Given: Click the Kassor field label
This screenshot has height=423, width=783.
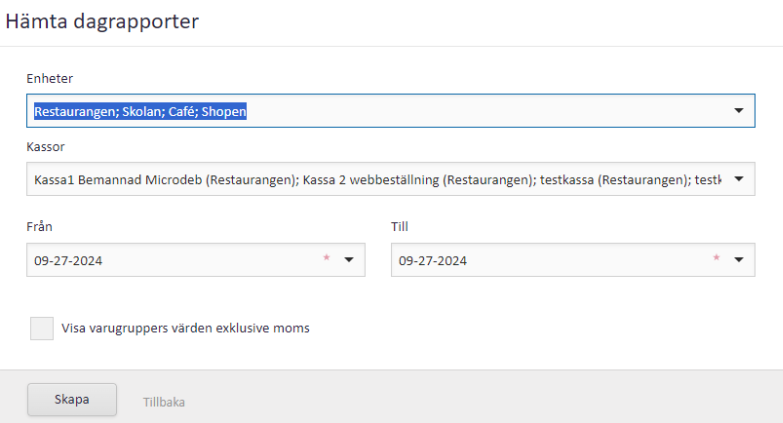Looking at the screenshot, I should click(x=46, y=146).
